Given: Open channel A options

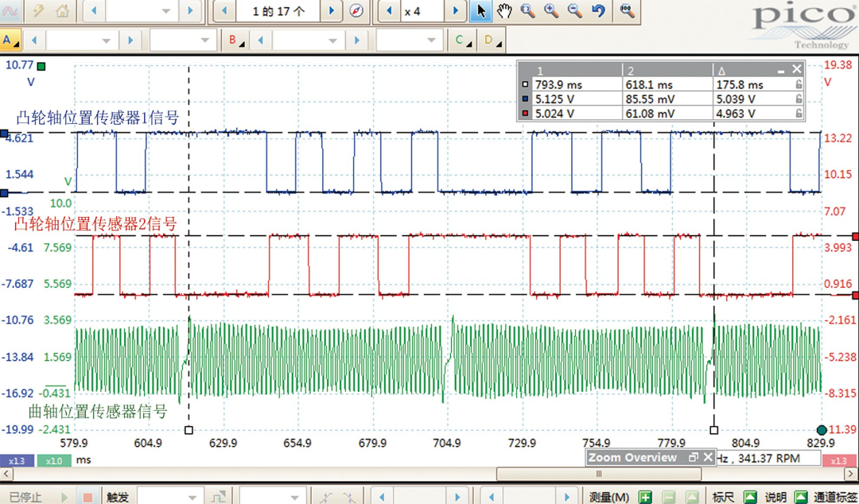Looking at the screenshot, I should (x=11, y=40).
